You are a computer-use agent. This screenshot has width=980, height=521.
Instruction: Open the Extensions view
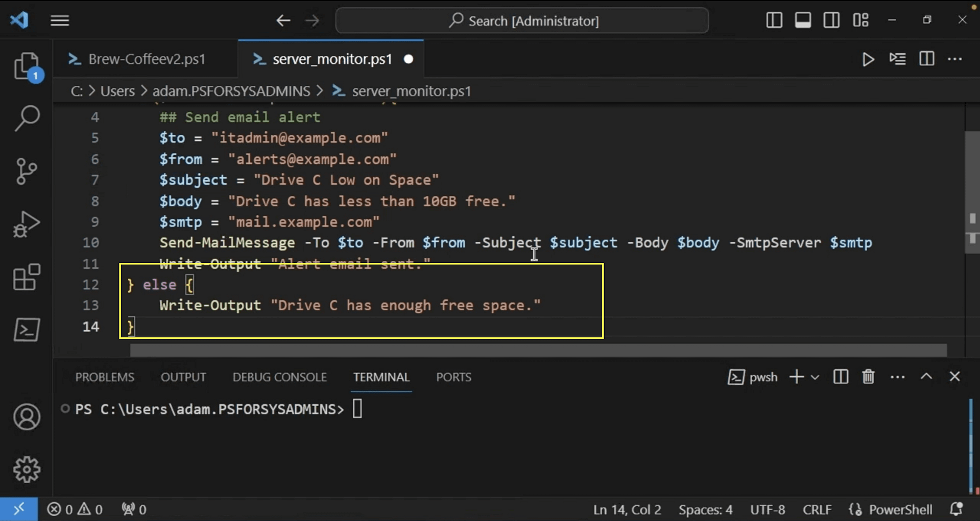pyautogui.click(x=27, y=277)
